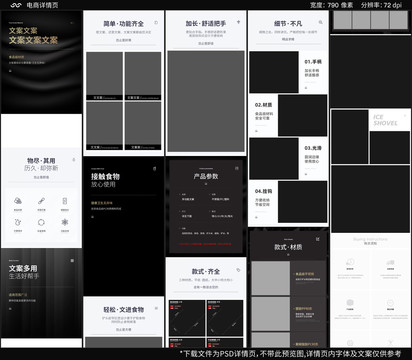Click the medal-shaped icon in feature grid
The height and width of the screenshot is (360, 412).
click(x=18, y=222)
